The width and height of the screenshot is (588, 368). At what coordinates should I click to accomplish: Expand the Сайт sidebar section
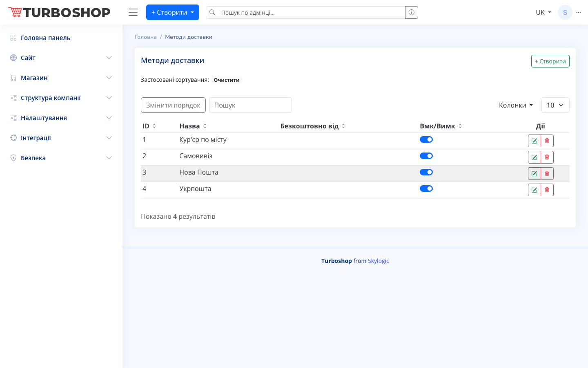[x=61, y=58]
